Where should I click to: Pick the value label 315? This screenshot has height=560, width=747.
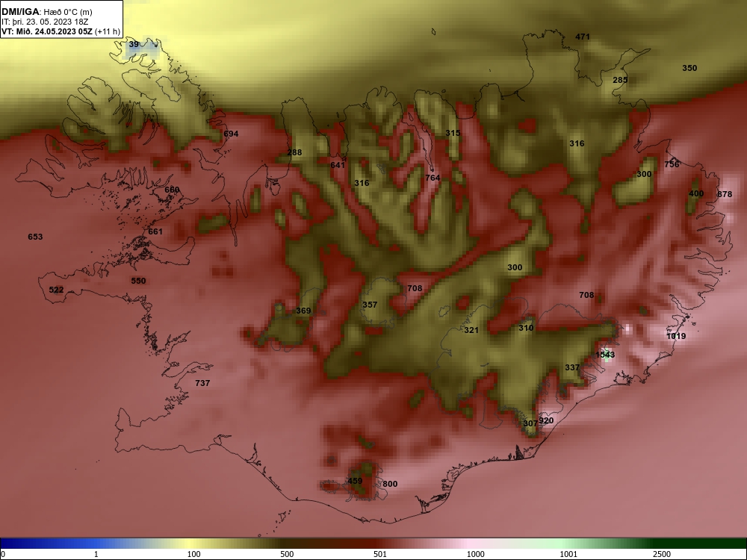(453, 133)
